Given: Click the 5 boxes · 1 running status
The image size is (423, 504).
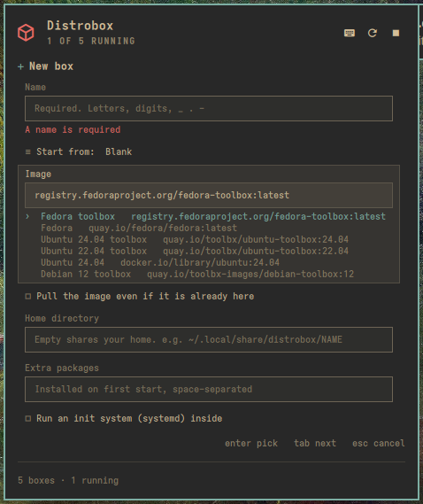Looking at the screenshot, I should coord(68,481).
